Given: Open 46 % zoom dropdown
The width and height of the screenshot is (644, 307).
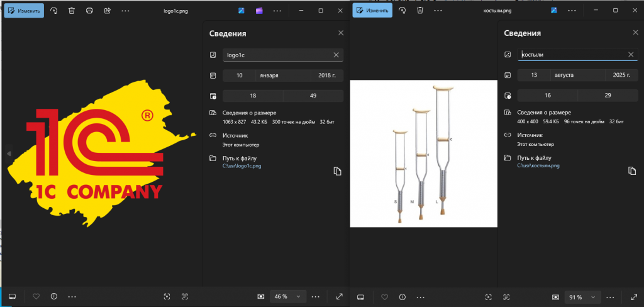Looking at the screenshot, I should coord(287,296).
